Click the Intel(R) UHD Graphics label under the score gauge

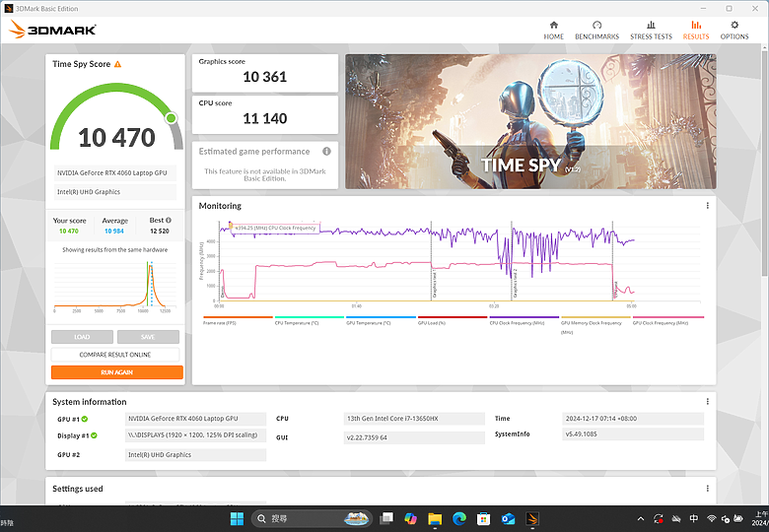[x=114, y=192]
